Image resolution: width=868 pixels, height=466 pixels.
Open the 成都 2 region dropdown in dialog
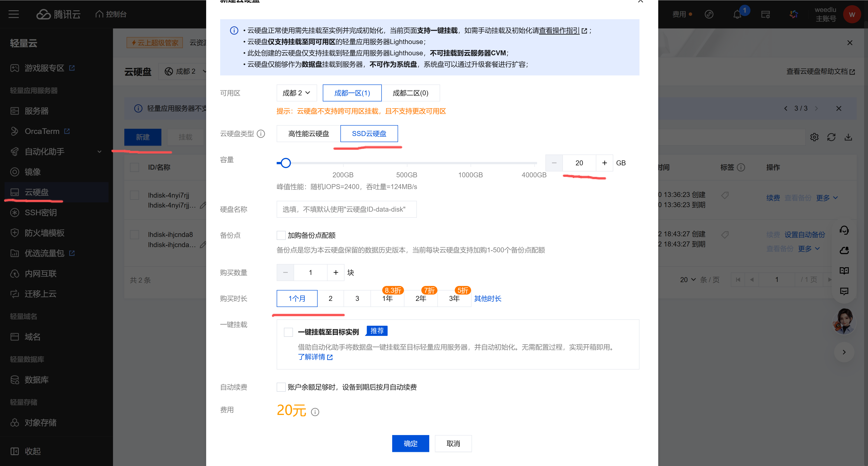click(297, 93)
